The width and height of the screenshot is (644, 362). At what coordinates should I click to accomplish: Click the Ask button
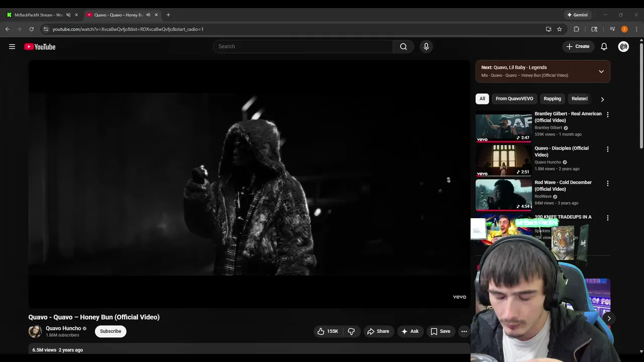(410, 331)
